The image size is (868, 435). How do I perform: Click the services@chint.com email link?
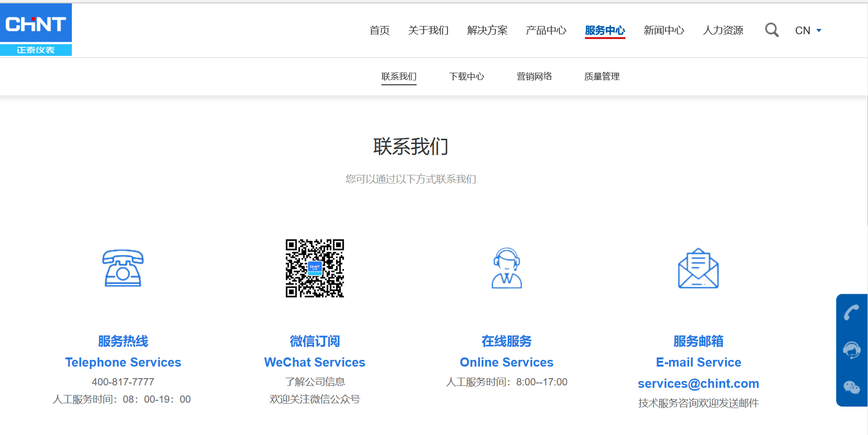tap(698, 383)
